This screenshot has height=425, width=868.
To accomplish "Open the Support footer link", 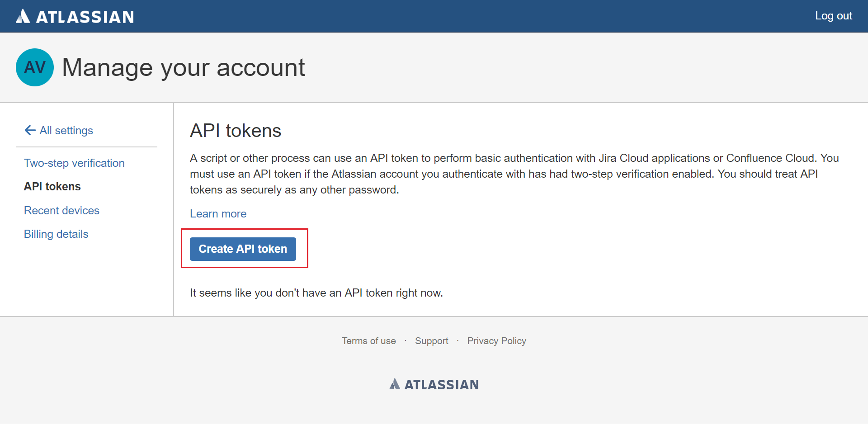I will coord(431,341).
